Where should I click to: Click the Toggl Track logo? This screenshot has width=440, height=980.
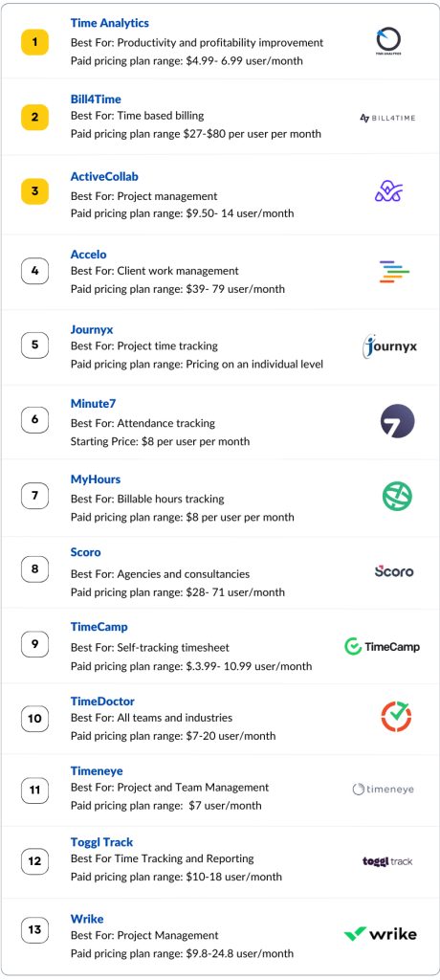(387, 861)
